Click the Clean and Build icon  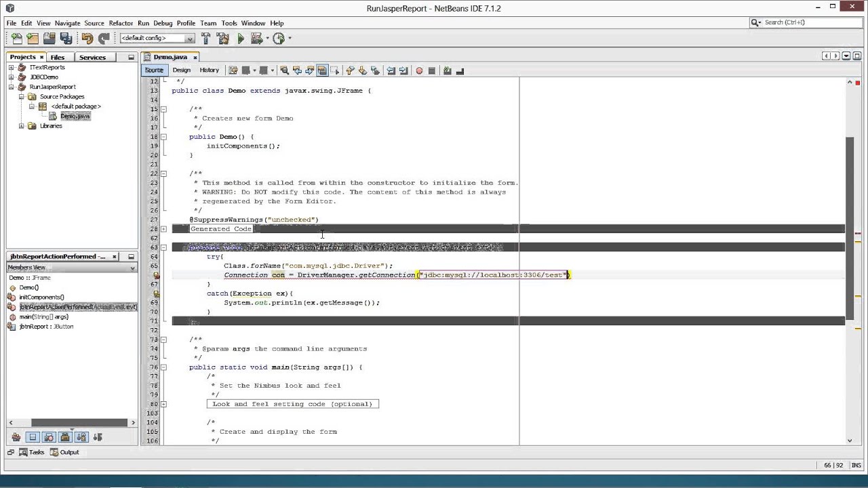tap(222, 39)
